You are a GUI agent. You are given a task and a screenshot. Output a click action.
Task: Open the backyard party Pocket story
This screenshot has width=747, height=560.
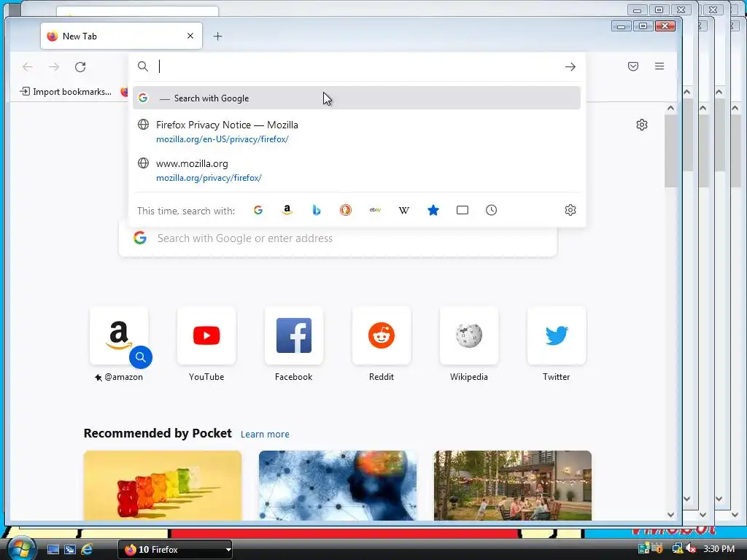(513, 485)
